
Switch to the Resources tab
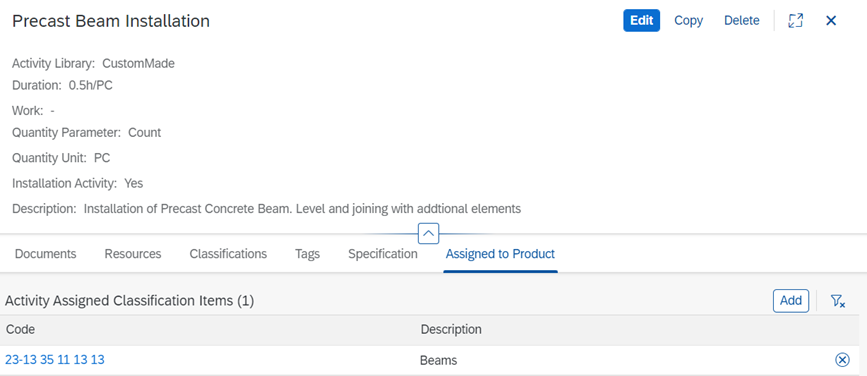[133, 254]
